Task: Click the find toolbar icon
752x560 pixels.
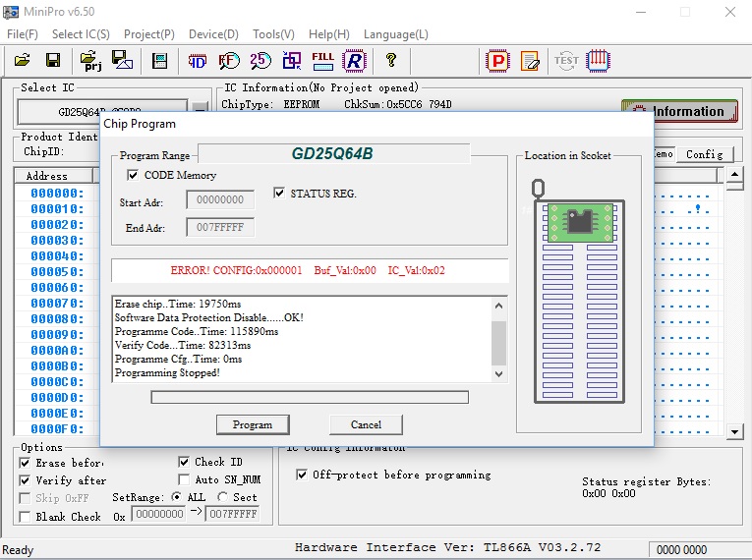Action: coord(229,61)
